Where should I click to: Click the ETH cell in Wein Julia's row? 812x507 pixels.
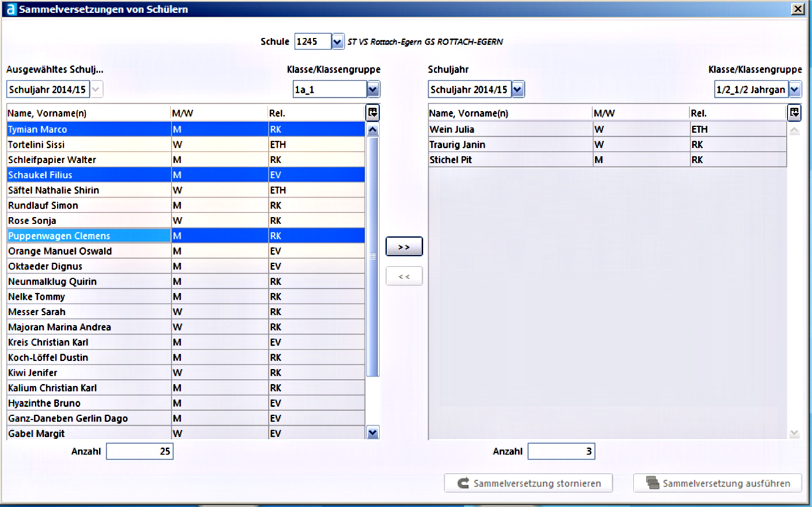pyautogui.click(x=738, y=129)
